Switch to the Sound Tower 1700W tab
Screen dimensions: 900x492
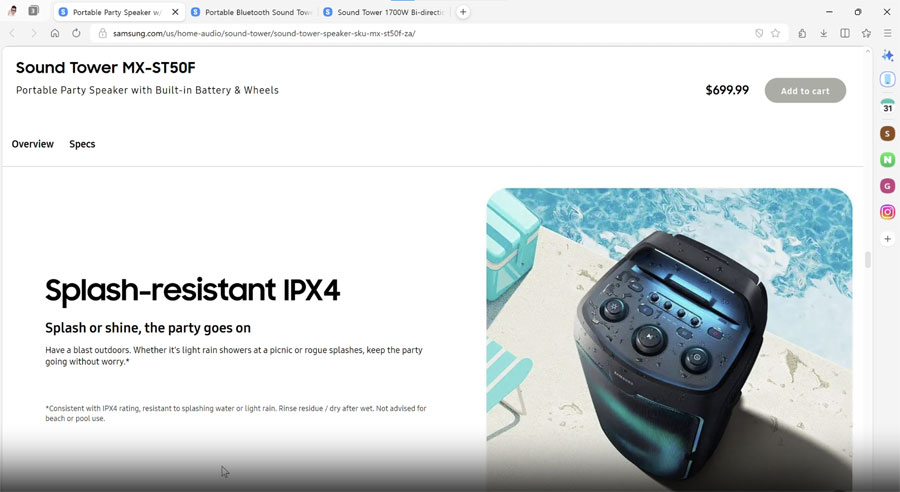click(x=385, y=11)
